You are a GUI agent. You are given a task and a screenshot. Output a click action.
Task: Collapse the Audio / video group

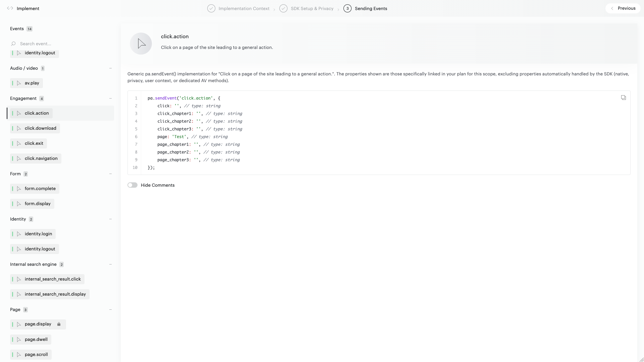tap(110, 68)
